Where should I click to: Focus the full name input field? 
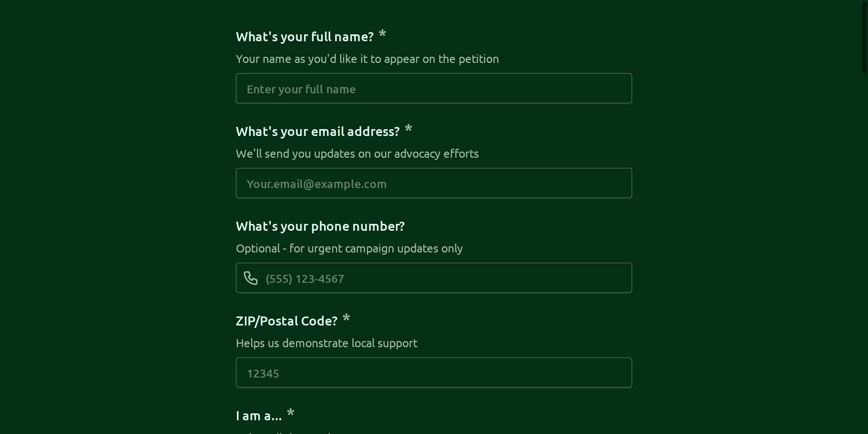click(x=434, y=89)
